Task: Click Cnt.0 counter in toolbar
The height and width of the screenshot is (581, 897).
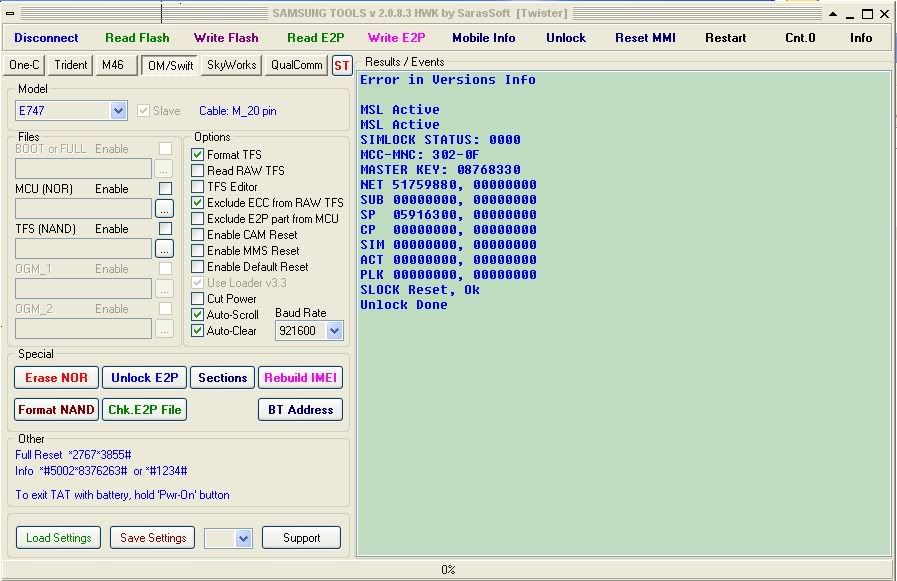Action: click(800, 38)
